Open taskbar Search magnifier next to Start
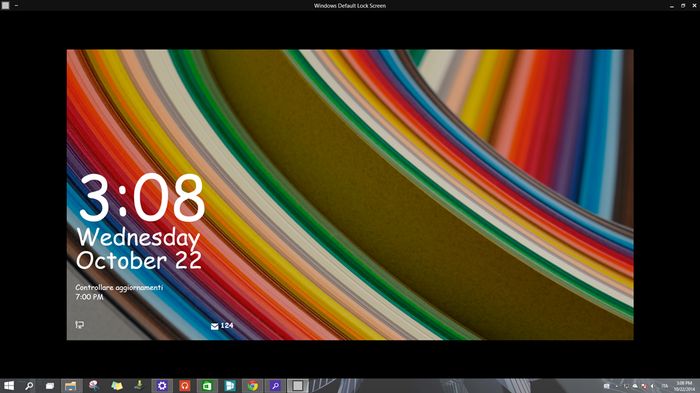The image size is (700, 393). tap(29, 386)
